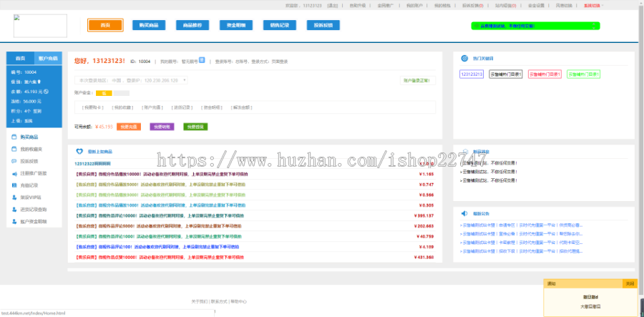Click the 首页 orange navigation button

point(105,25)
